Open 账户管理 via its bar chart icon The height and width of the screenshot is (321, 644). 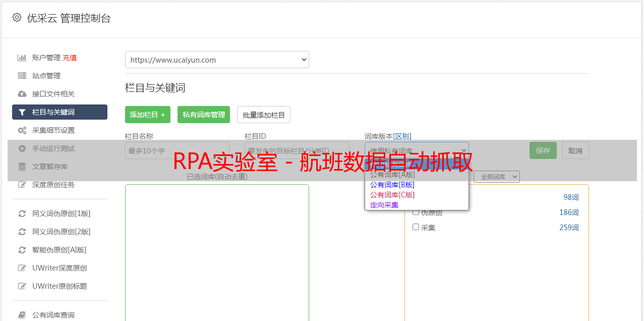click(22, 58)
